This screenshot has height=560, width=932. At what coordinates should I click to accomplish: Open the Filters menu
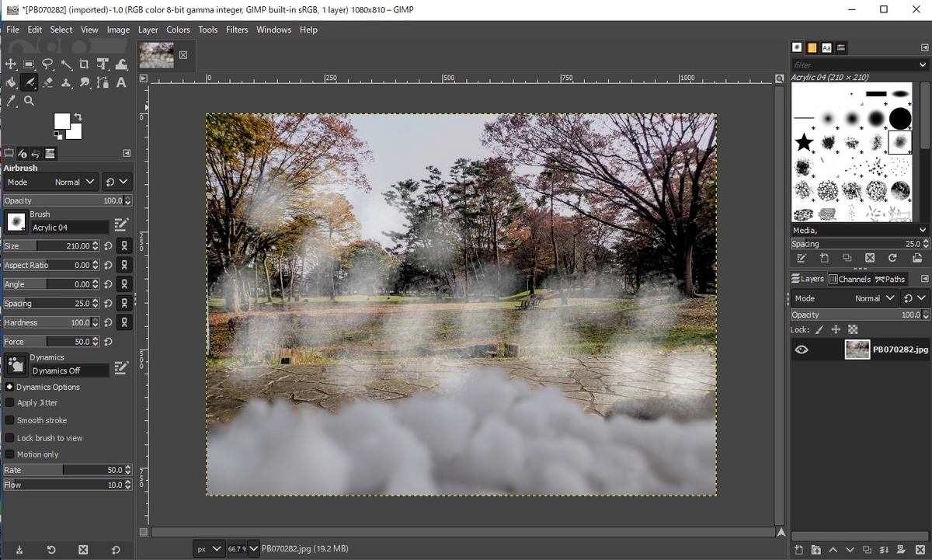point(237,30)
